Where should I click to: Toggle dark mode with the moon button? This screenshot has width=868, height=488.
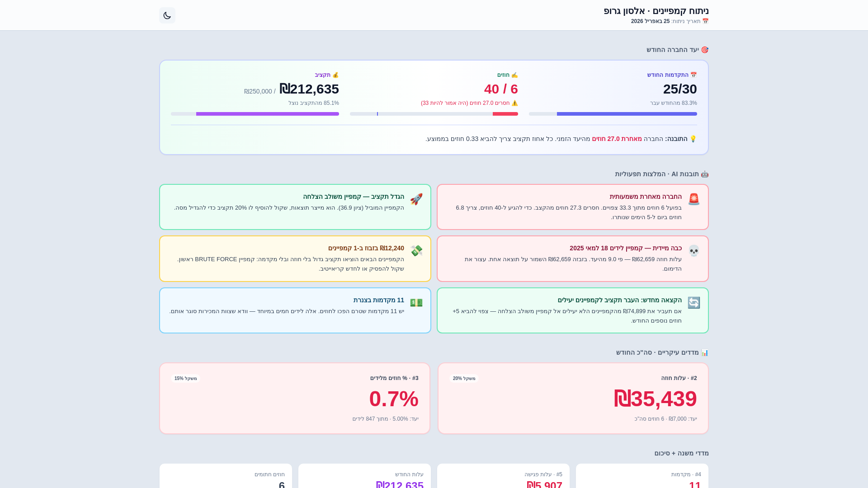[167, 15]
